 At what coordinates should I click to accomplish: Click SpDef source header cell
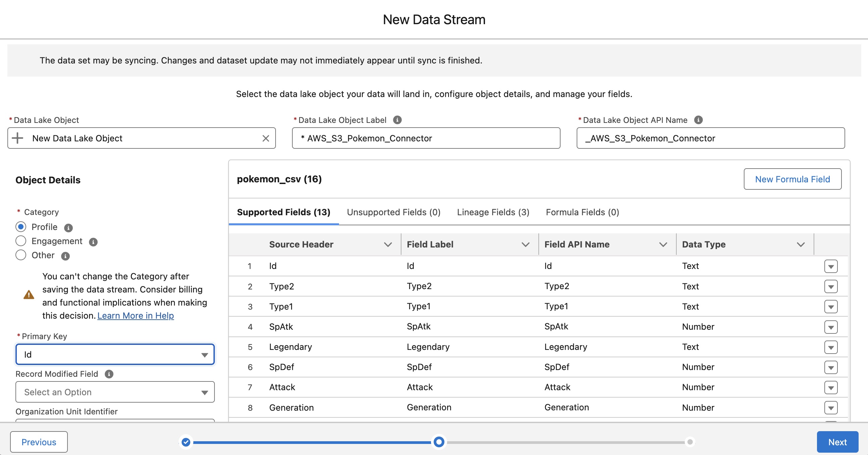pyautogui.click(x=281, y=367)
